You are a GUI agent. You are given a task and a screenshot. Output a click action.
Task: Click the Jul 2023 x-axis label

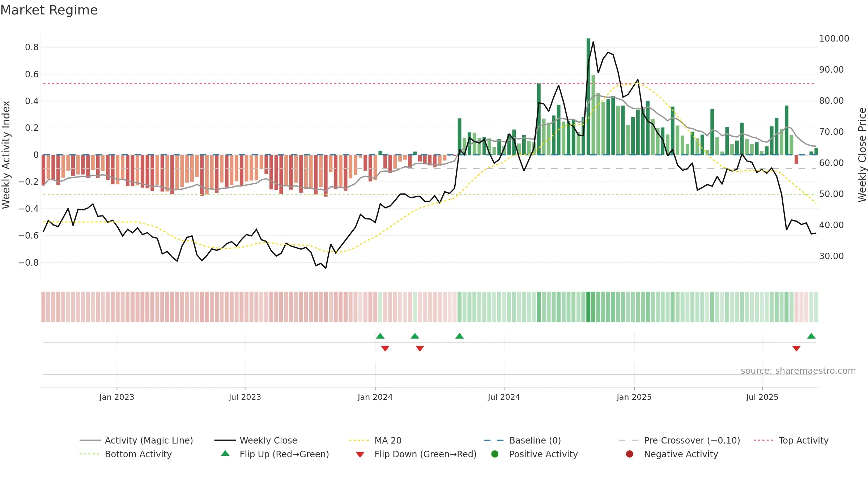(245, 397)
